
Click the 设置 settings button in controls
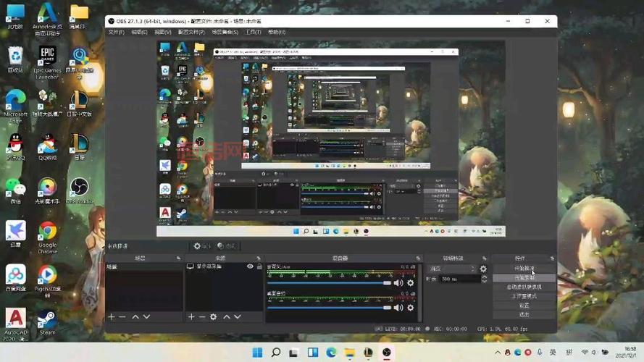click(524, 305)
